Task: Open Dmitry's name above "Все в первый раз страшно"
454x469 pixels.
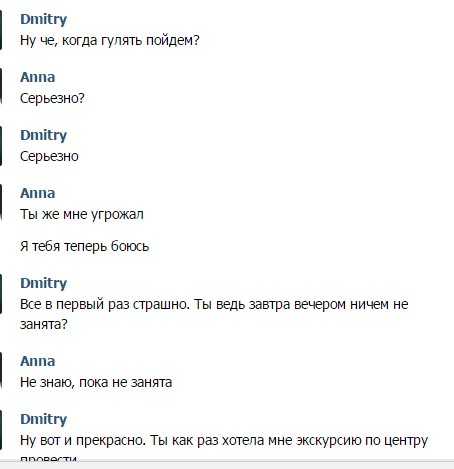Action: (43, 283)
